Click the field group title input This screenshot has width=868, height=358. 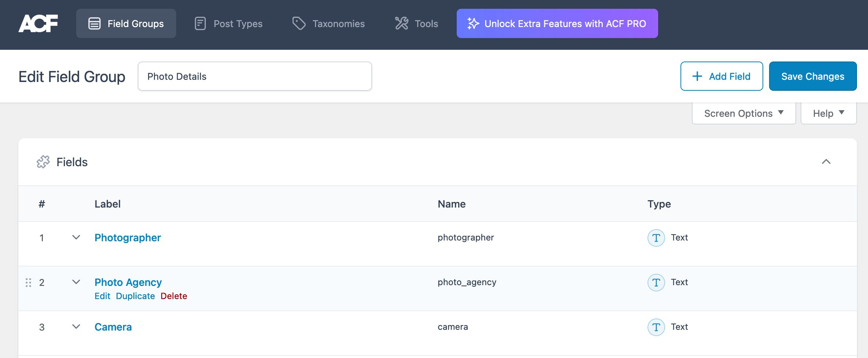click(255, 76)
